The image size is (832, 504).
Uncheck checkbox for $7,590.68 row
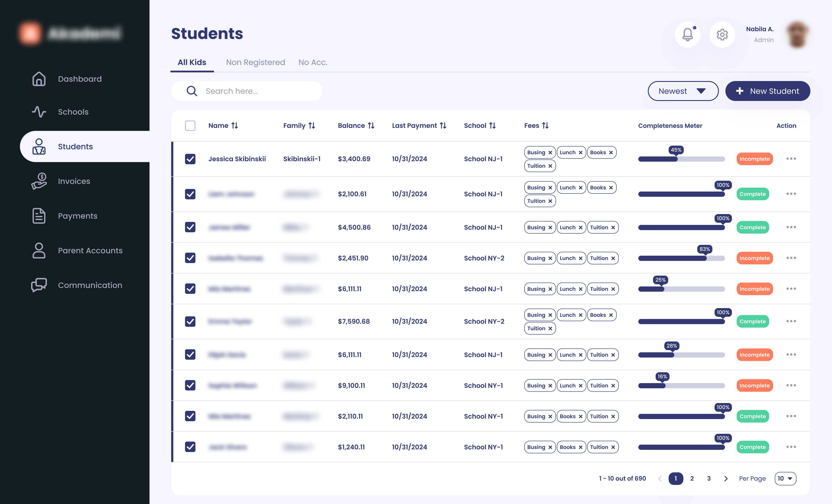[190, 321]
